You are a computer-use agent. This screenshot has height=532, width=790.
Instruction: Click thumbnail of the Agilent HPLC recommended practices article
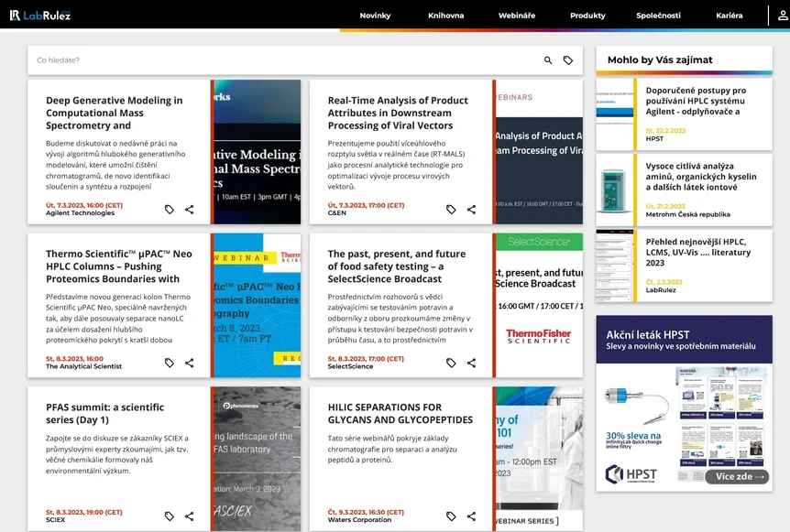coord(615,114)
